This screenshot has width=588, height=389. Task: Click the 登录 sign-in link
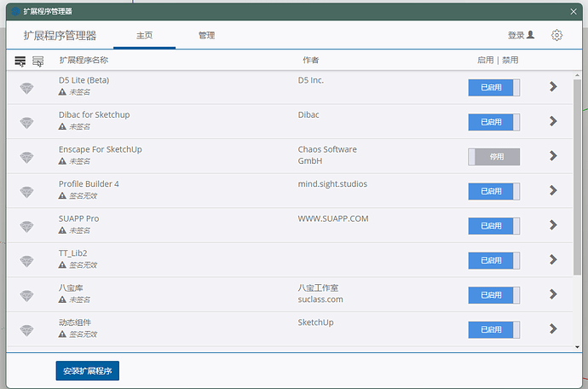tap(516, 35)
